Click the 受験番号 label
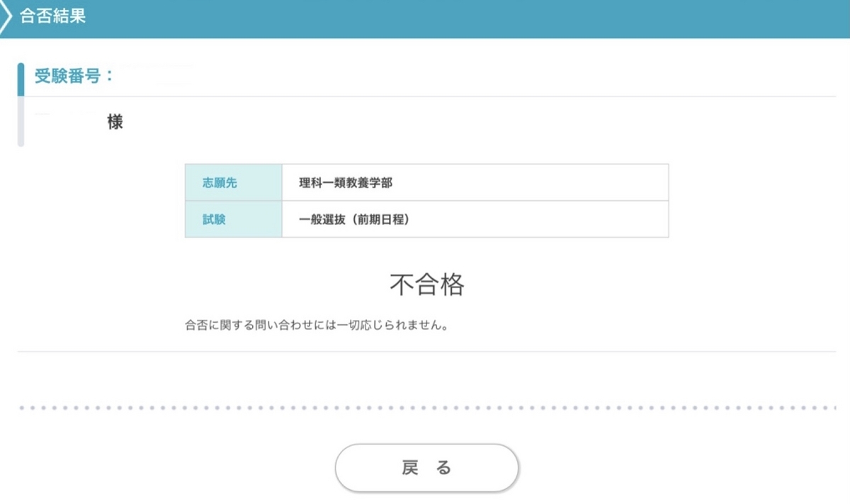The image size is (850, 504). 74,76
